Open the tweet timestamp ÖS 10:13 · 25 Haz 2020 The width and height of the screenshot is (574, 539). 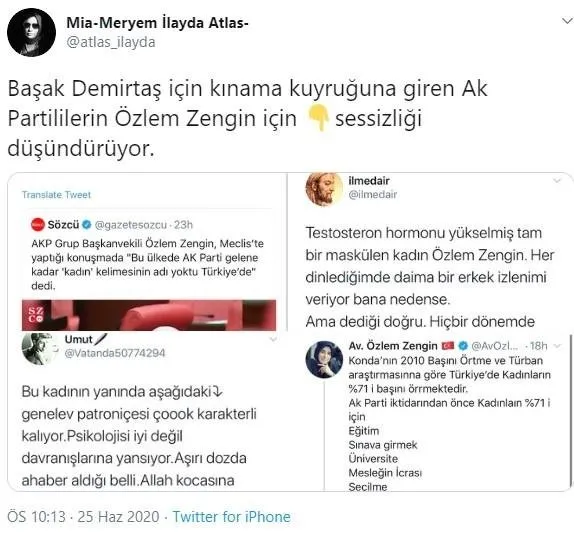pos(83,517)
